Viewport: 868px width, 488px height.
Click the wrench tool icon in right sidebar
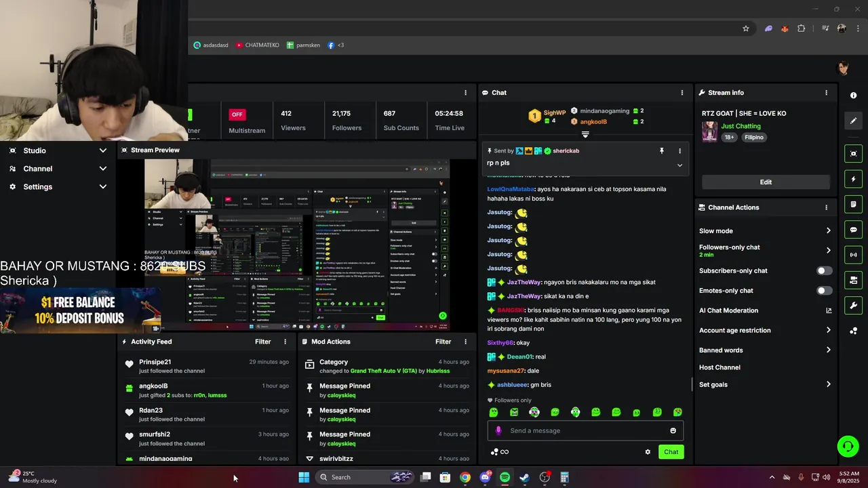click(853, 305)
